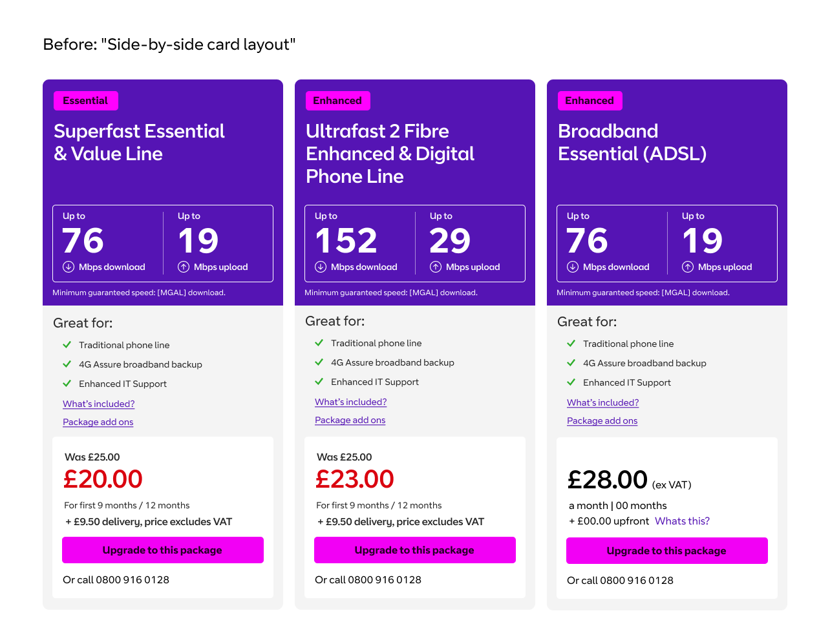
Task: Open "Package add ons" link in Superfast Essential card
Action: [98, 422]
